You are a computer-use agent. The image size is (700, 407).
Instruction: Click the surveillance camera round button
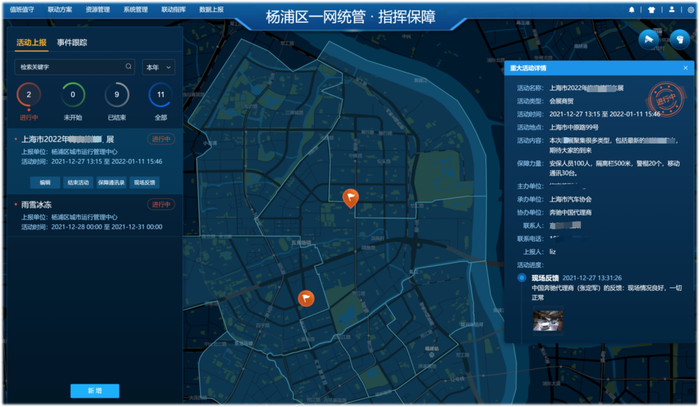[x=649, y=40]
